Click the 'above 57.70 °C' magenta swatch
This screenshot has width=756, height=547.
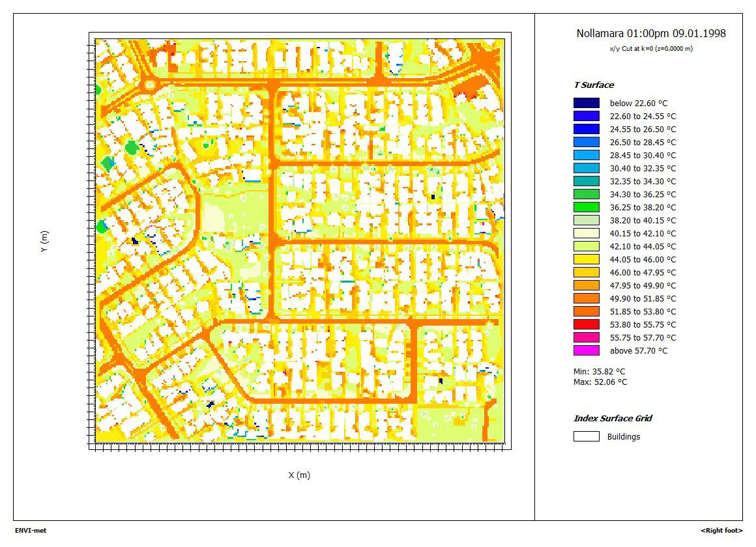[587, 350]
